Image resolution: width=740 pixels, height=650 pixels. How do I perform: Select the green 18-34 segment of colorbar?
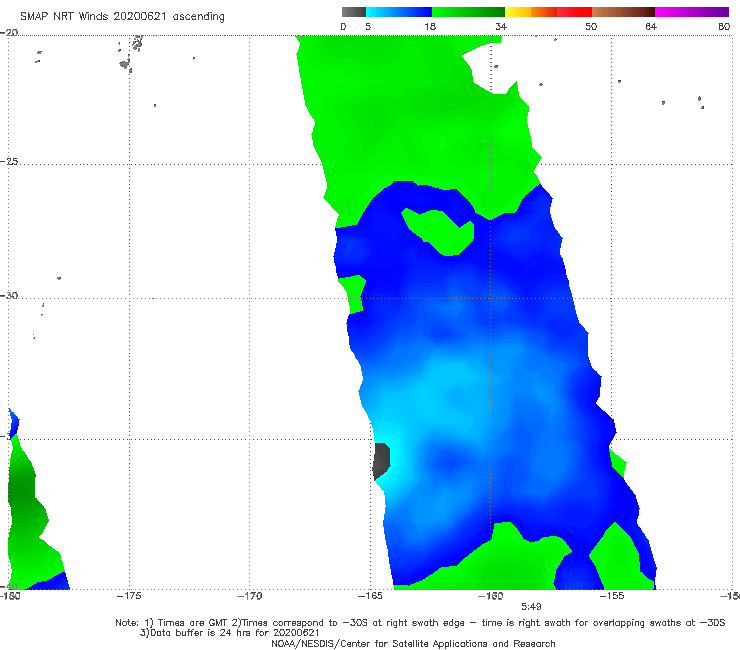pyautogui.click(x=468, y=12)
